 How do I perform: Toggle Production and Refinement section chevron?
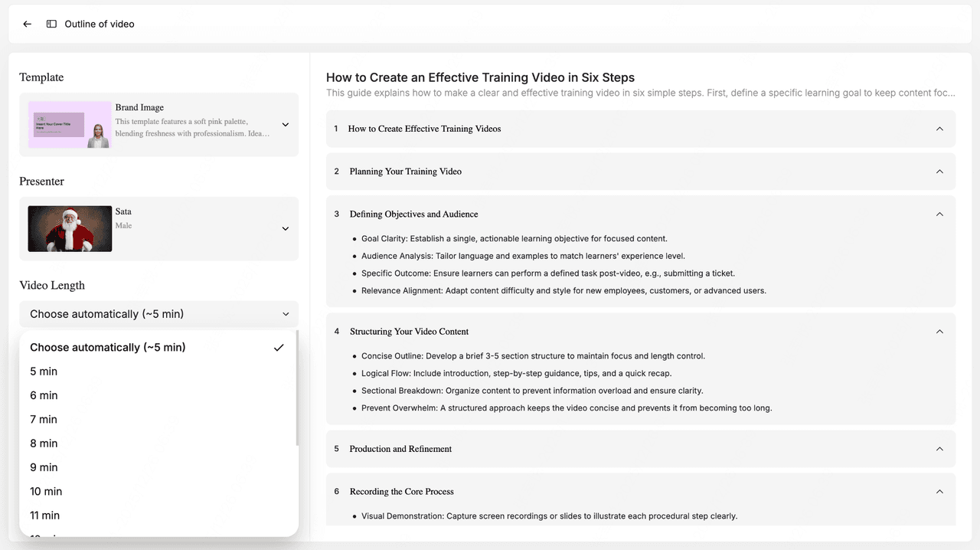939,449
